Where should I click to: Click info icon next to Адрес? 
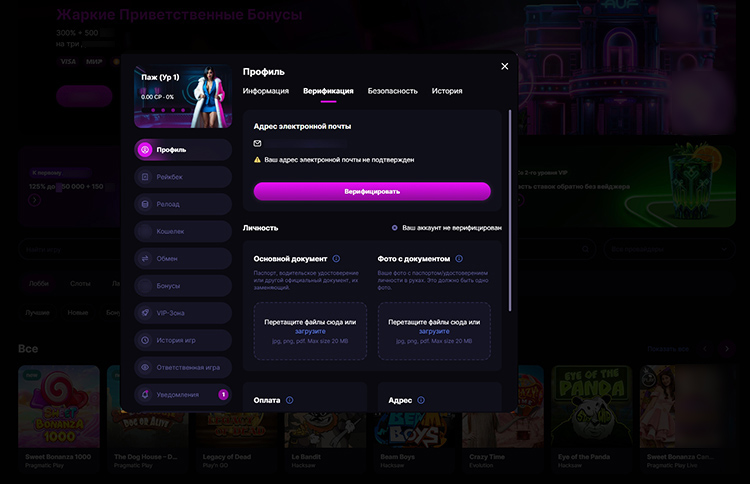pyautogui.click(x=421, y=400)
